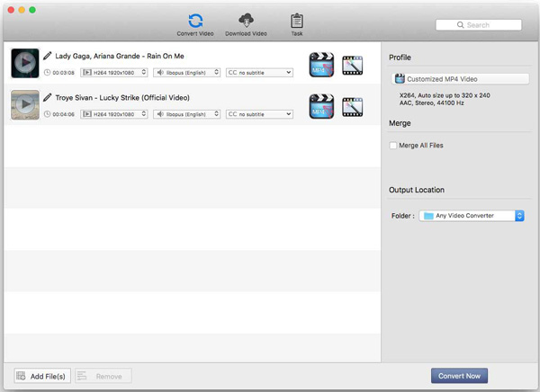Click the 00:04:06 duration text
The width and height of the screenshot is (540, 392).
pyautogui.click(x=63, y=114)
